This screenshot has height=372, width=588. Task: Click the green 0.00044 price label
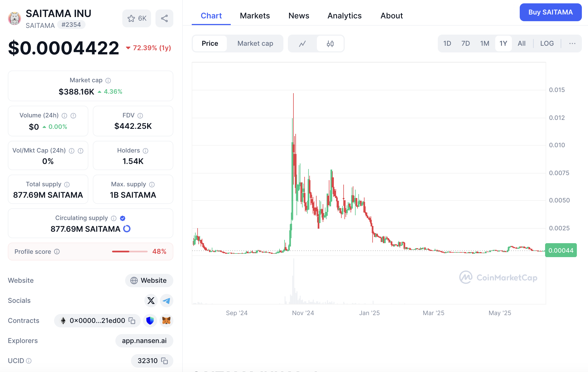coord(561,250)
